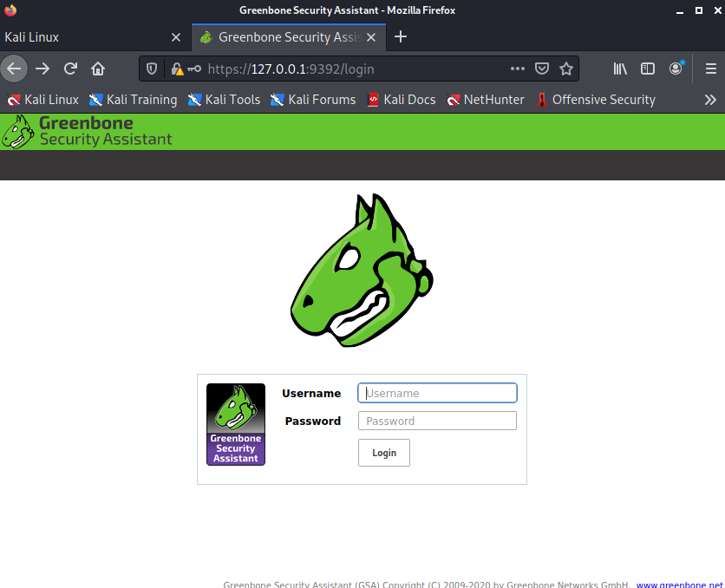Screen dimensions: 725x588
Task: Click the back navigation arrow
Action: tap(15, 69)
